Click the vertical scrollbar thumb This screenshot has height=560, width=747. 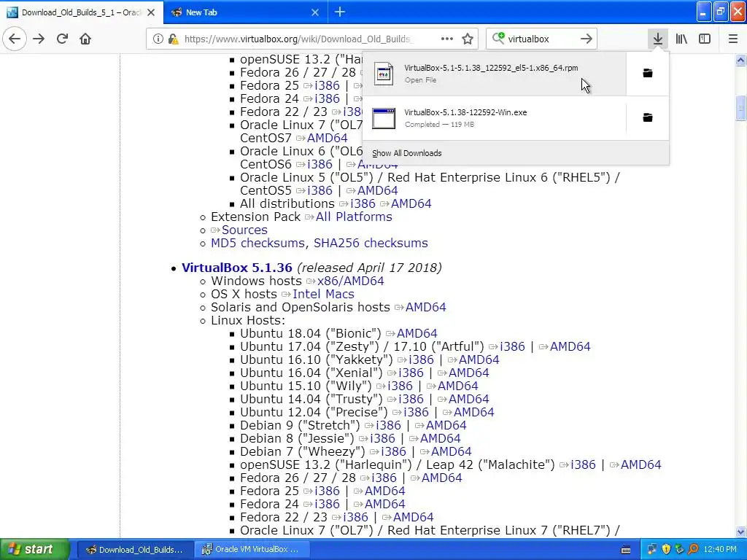click(740, 107)
